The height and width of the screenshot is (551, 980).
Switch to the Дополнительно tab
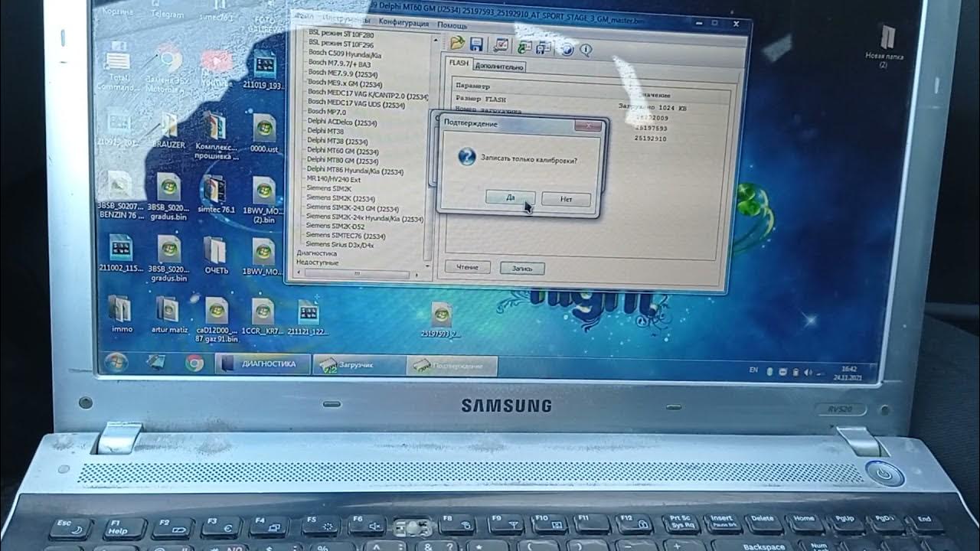coord(499,67)
